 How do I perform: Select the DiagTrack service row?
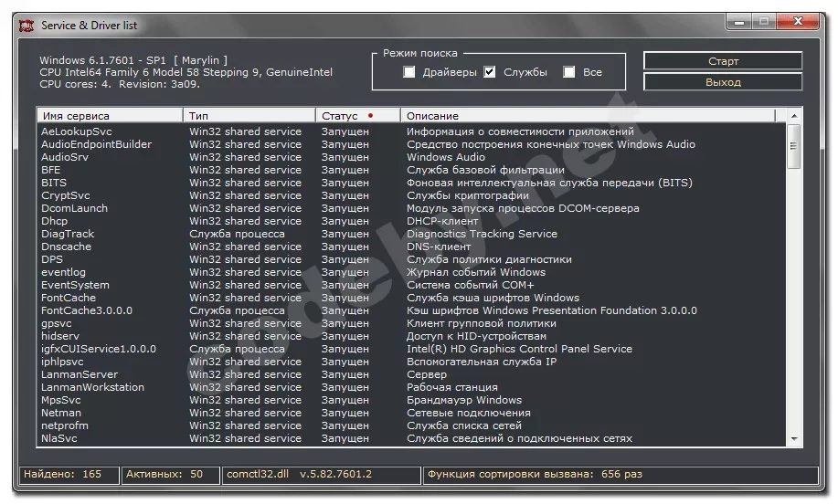click(x=411, y=234)
